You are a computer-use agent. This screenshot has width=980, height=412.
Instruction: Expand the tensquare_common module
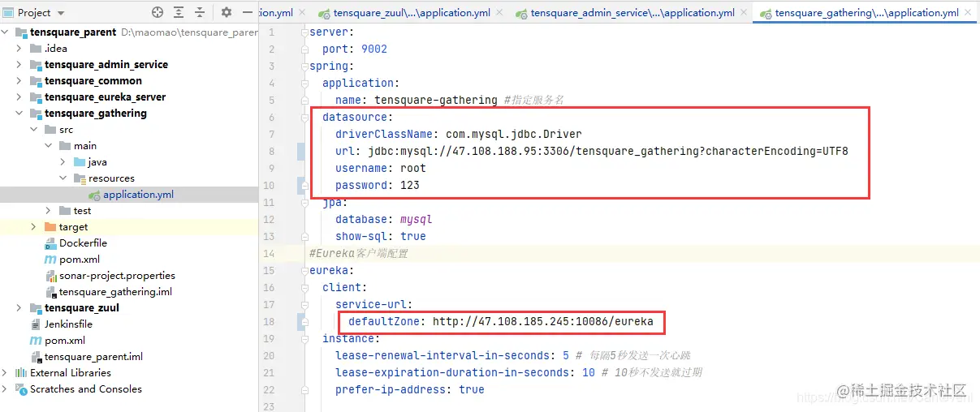click(19, 81)
